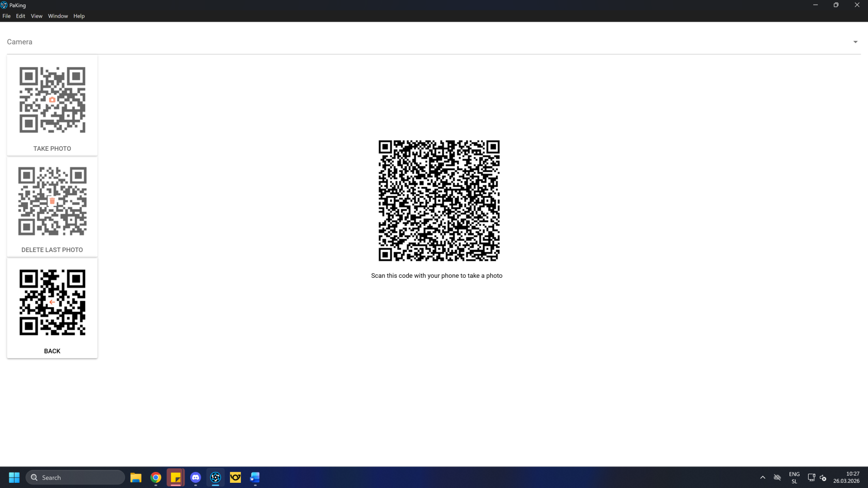Click the TAKE PHOTO QR button

pos(52,105)
